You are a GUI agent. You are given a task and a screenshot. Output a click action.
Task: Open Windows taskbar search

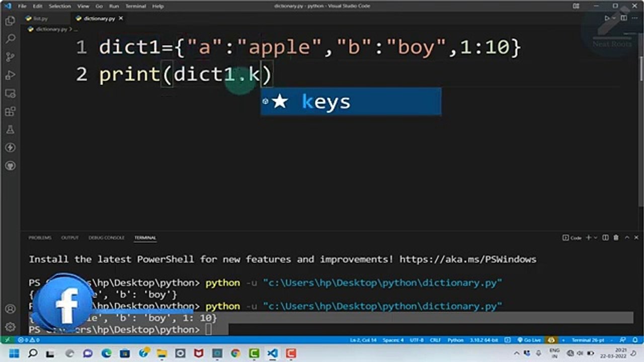[33, 353]
